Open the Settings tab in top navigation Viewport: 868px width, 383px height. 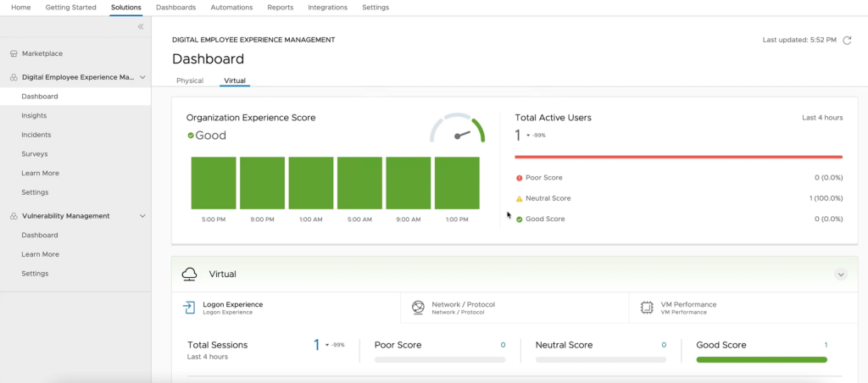(x=376, y=8)
